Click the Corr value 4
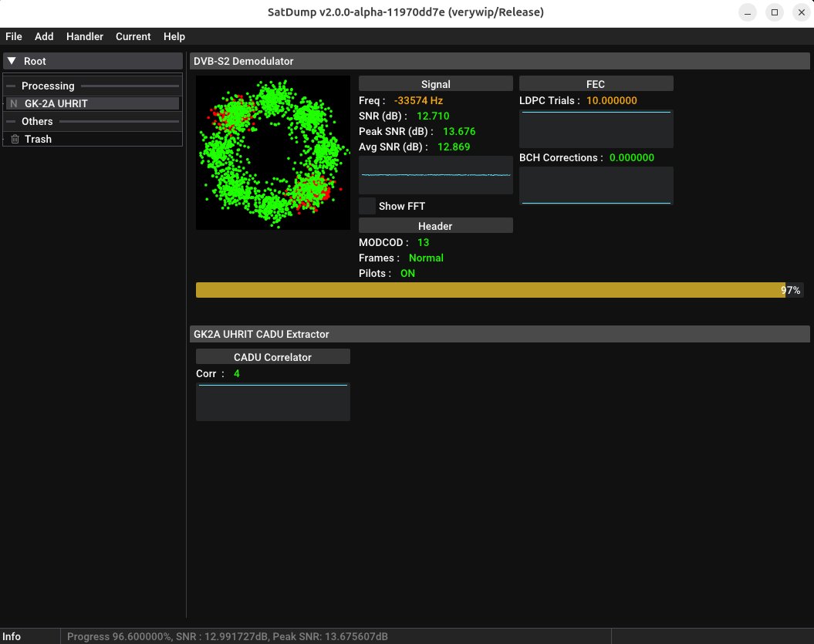Viewport: 814px width, 644px height. coord(237,373)
